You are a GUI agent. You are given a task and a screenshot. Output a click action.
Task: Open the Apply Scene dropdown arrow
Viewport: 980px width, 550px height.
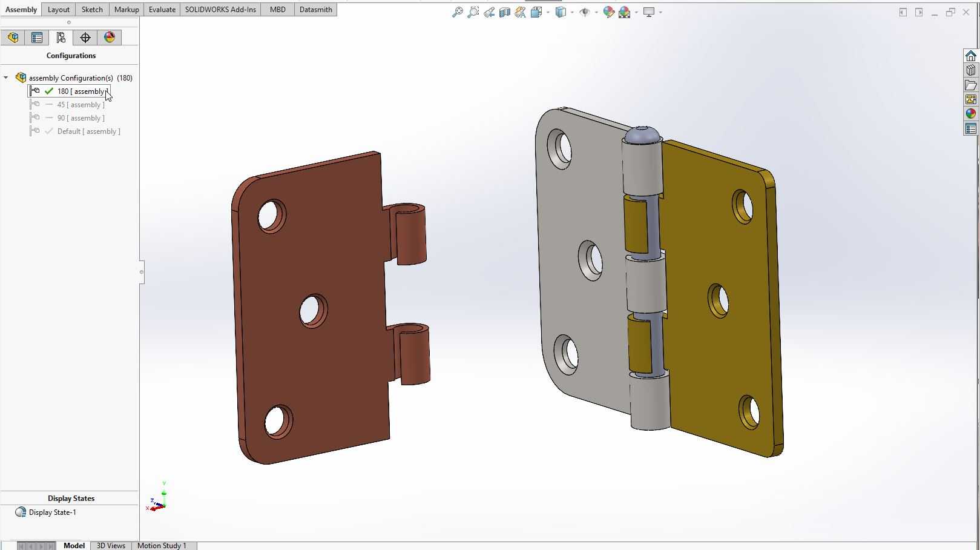point(636,12)
